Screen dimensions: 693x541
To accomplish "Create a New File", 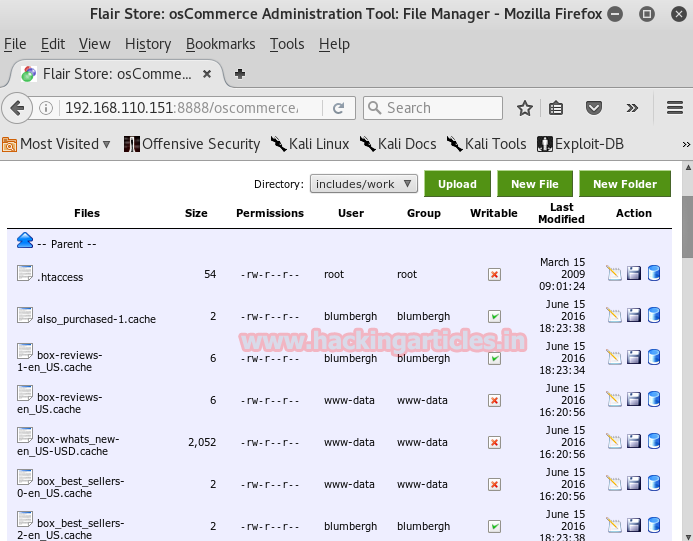I will (x=535, y=184).
